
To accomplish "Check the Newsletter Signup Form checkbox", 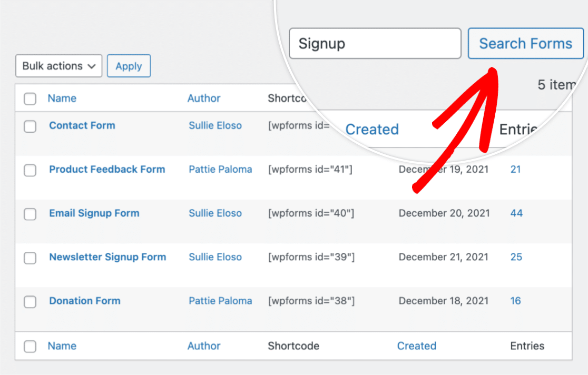I will (x=30, y=258).
